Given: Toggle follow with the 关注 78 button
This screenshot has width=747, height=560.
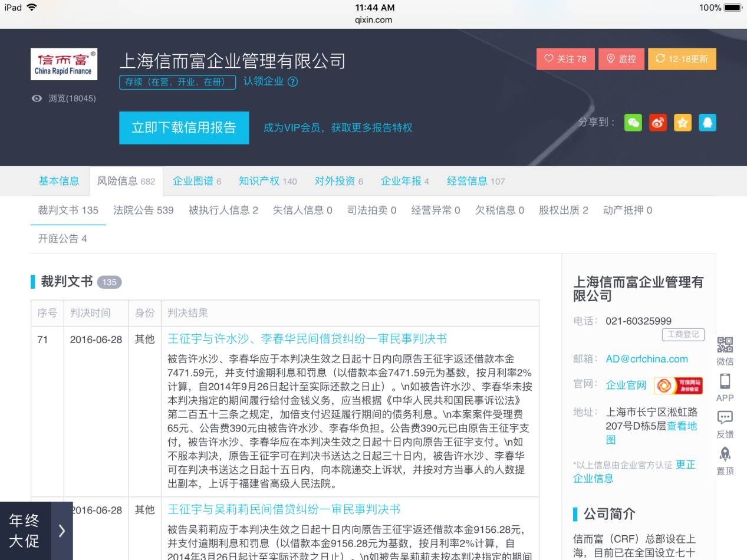Looking at the screenshot, I should click(x=565, y=59).
